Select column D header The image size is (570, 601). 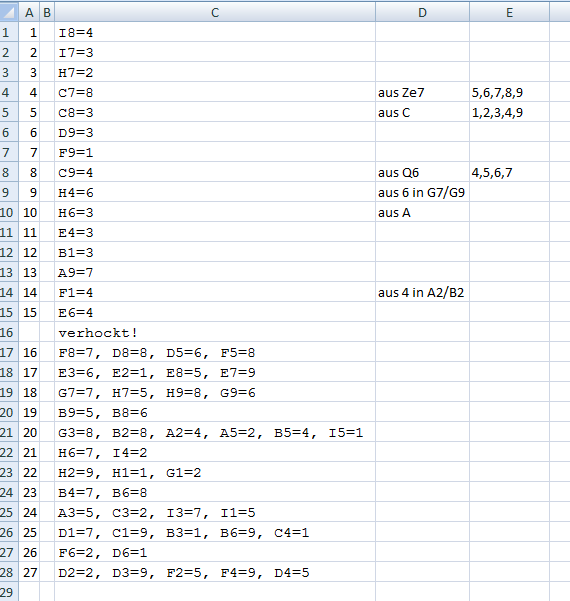[422, 12]
